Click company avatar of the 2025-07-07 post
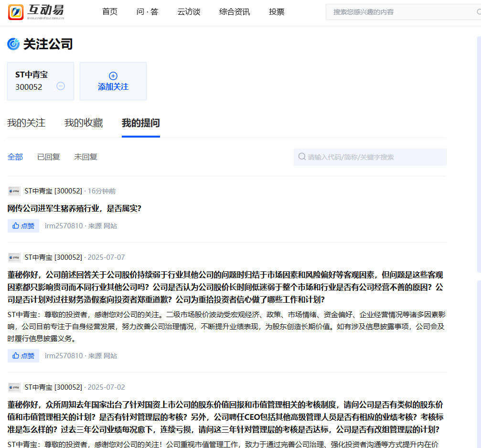Viewport: 481px width, 448px height. click(x=14, y=257)
